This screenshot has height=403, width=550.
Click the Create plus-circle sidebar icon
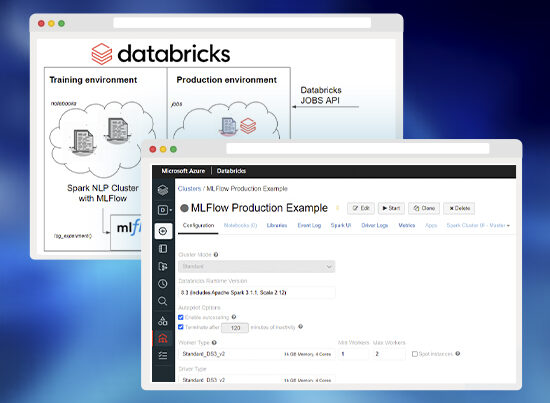coord(163,231)
